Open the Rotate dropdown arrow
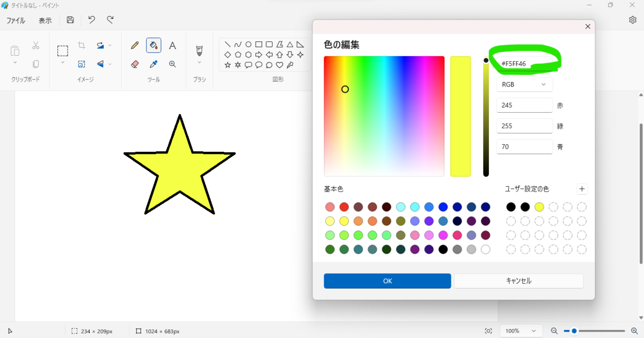The height and width of the screenshot is (338, 644). 110,46
